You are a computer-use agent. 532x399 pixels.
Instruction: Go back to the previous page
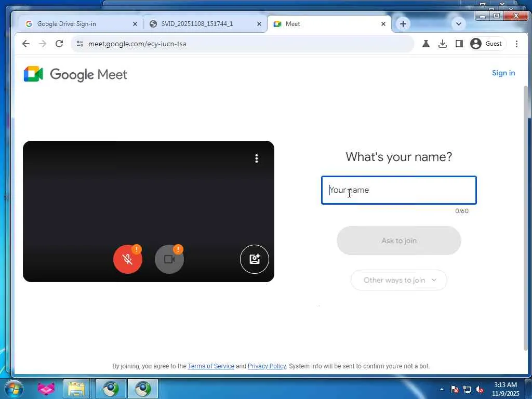pyautogui.click(x=26, y=44)
